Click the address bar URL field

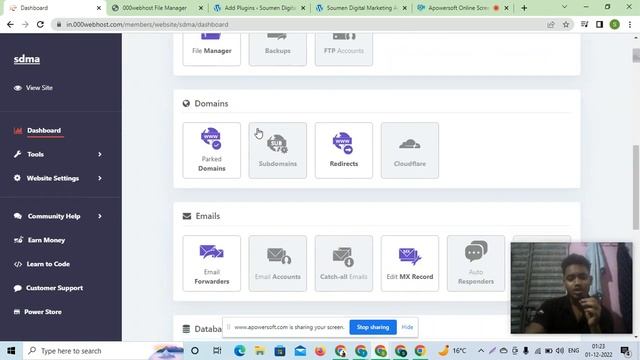click(302, 24)
